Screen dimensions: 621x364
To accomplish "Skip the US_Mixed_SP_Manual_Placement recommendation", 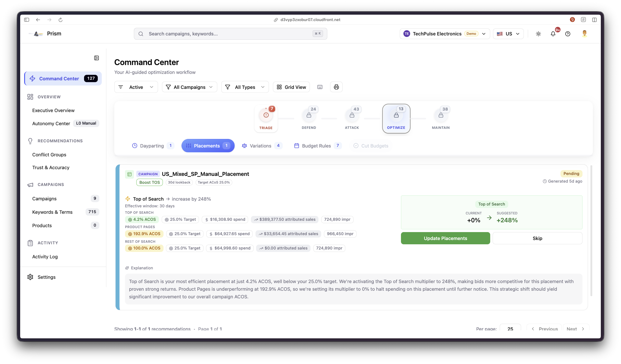I will [x=538, y=238].
